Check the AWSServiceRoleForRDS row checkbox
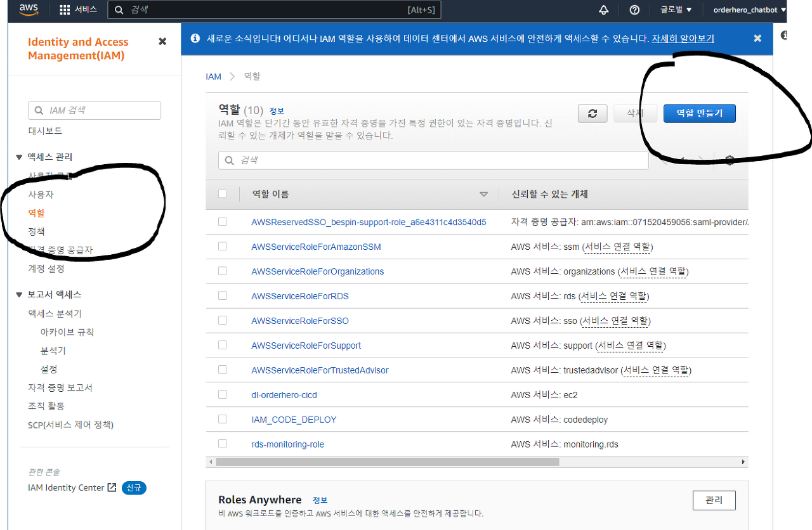Viewport: 812px width, 530px height. 222,295
